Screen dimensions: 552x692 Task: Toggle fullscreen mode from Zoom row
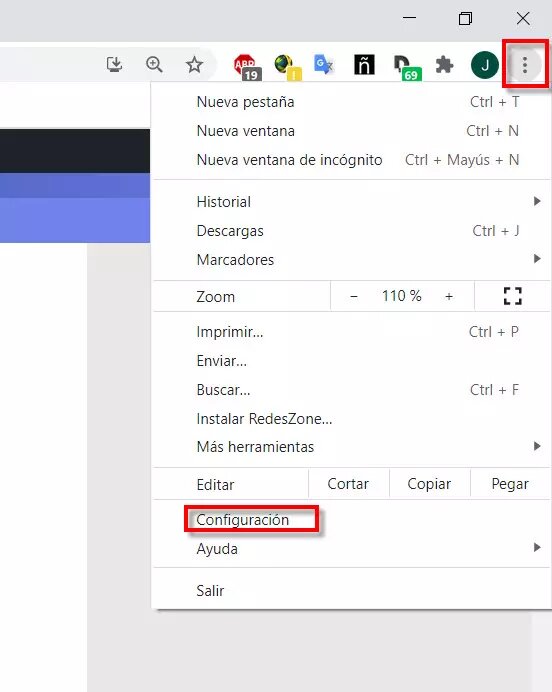(512, 296)
